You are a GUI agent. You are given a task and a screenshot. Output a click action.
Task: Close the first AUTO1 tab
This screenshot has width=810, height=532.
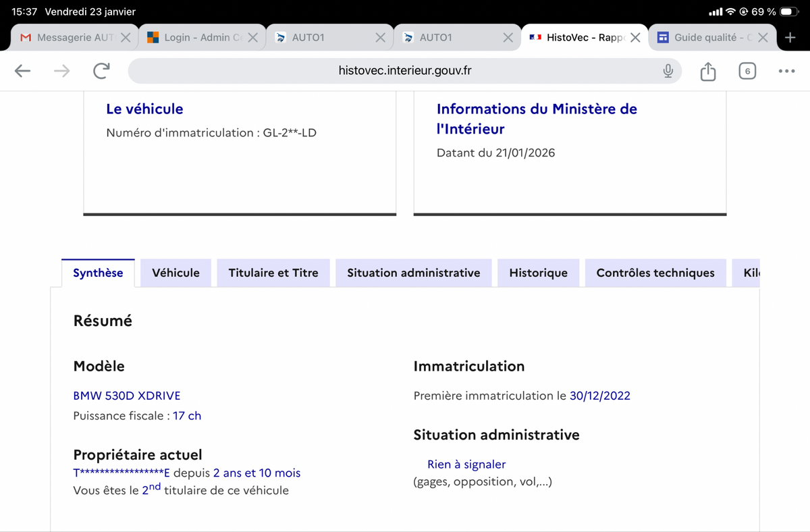[x=380, y=38]
